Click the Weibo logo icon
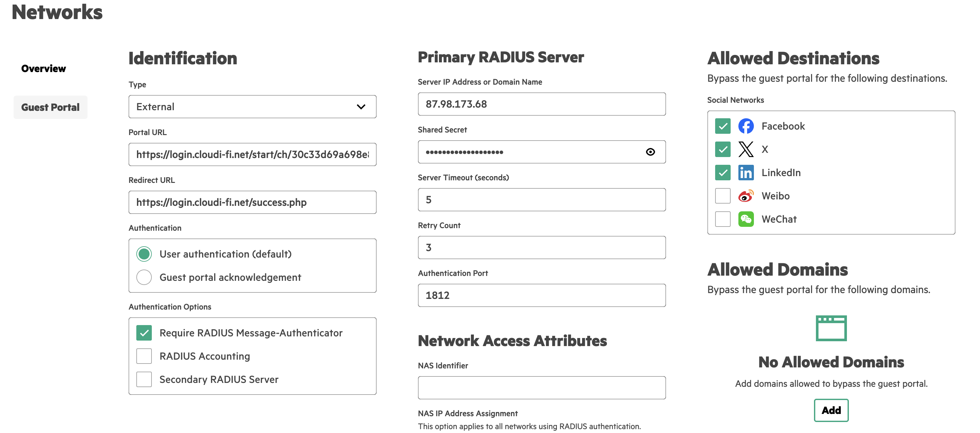Viewport: 980px width, 433px height. [746, 195]
